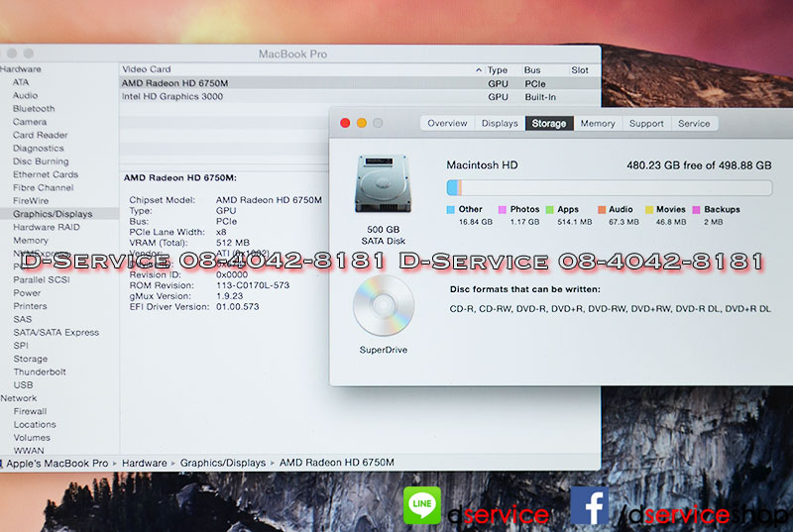Select Firewall under Network
The height and width of the screenshot is (532, 793).
tap(30, 411)
